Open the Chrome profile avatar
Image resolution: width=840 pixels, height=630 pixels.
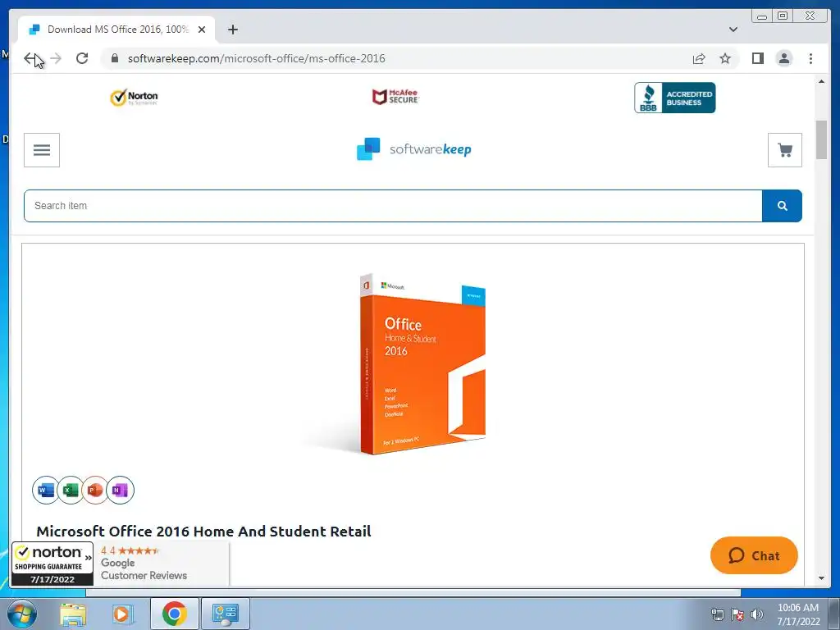coord(783,58)
